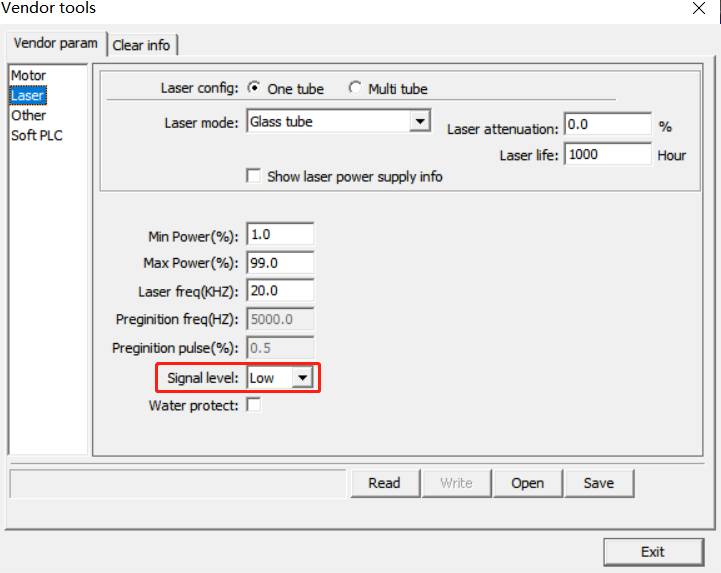Image resolution: width=721 pixels, height=573 pixels.
Task: Select Other in the left list
Action: 29,116
